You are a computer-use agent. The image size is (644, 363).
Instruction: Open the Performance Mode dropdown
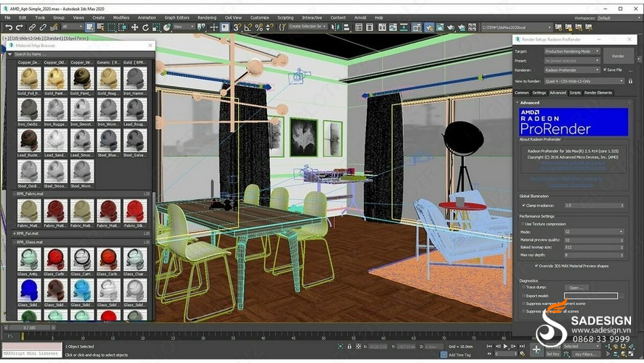[594, 232]
